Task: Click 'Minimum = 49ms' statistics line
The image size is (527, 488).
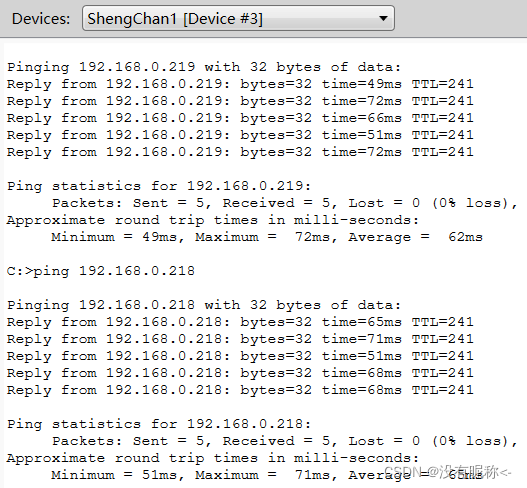Action: click(x=267, y=237)
